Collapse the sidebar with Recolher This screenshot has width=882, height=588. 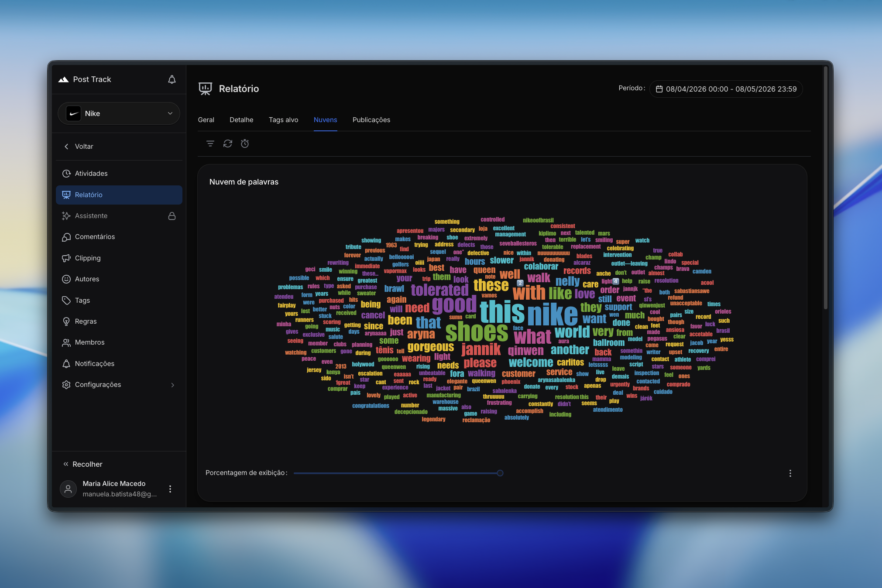(83, 464)
